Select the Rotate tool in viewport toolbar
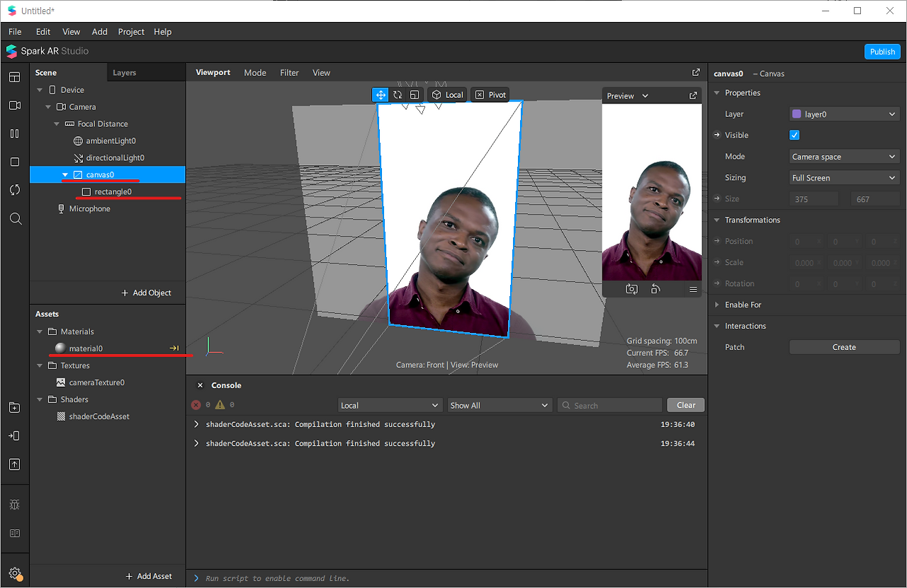 click(x=398, y=95)
